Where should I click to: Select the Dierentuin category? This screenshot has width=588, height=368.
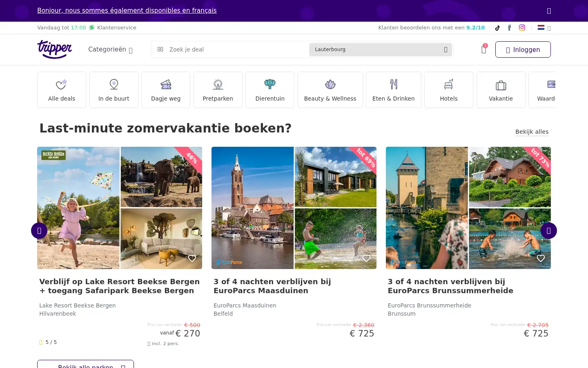(270, 90)
